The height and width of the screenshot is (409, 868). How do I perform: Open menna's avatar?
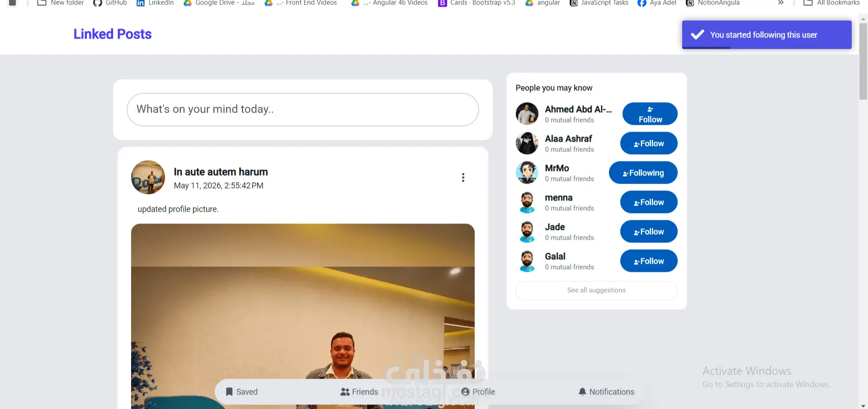pyautogui.click(x=527, y=202)
